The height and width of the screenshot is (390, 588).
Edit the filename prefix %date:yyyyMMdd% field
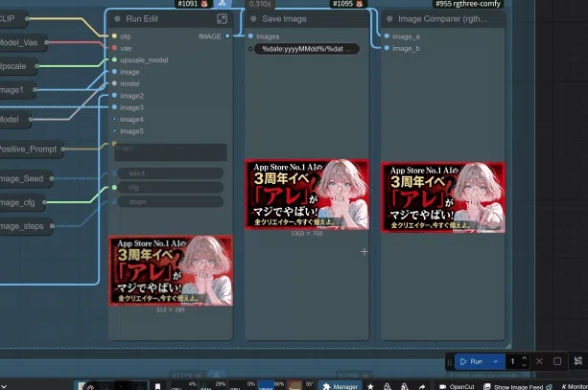point(307,49)
